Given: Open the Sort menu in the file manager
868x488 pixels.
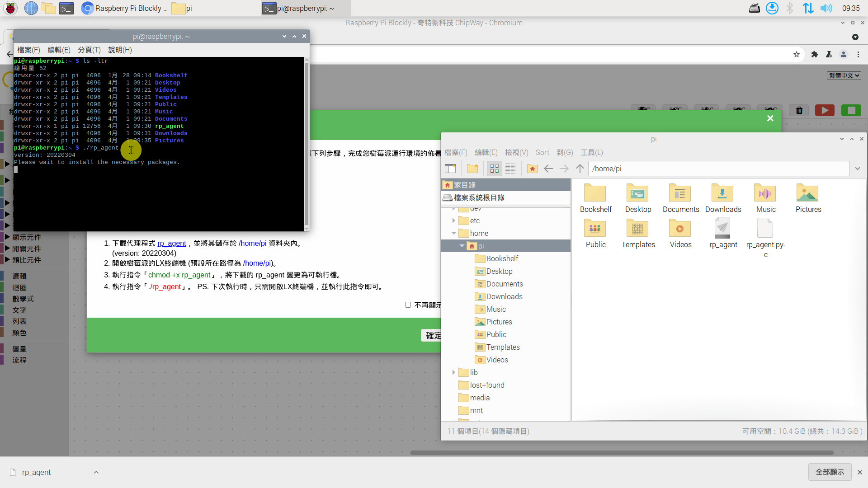Looking at the screenshot, I should coord(542,153).
